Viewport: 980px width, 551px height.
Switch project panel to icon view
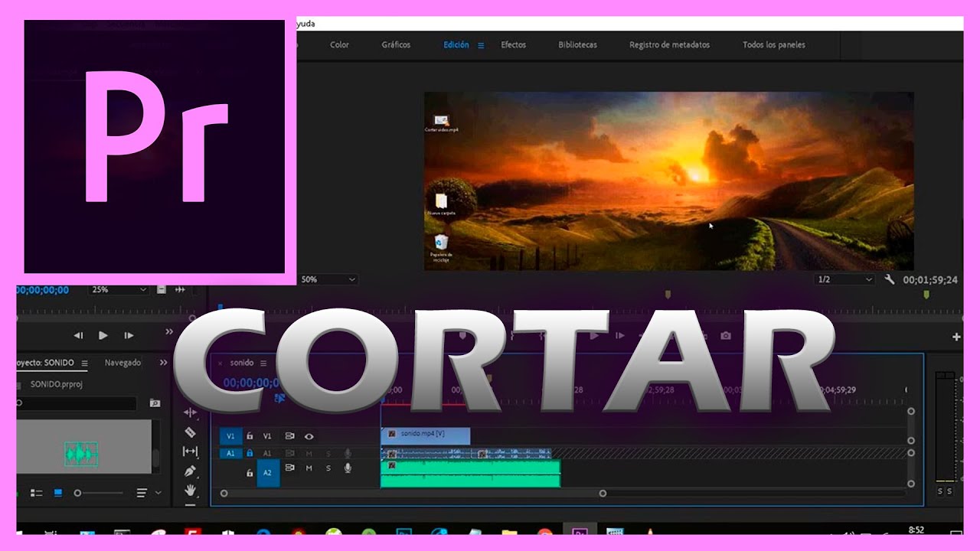point(57,494)
